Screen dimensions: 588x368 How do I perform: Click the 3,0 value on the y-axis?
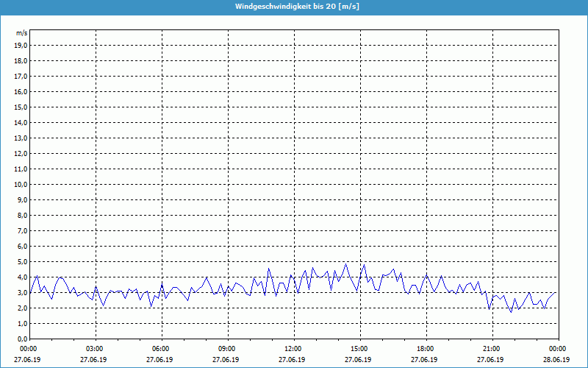[23, 292]
